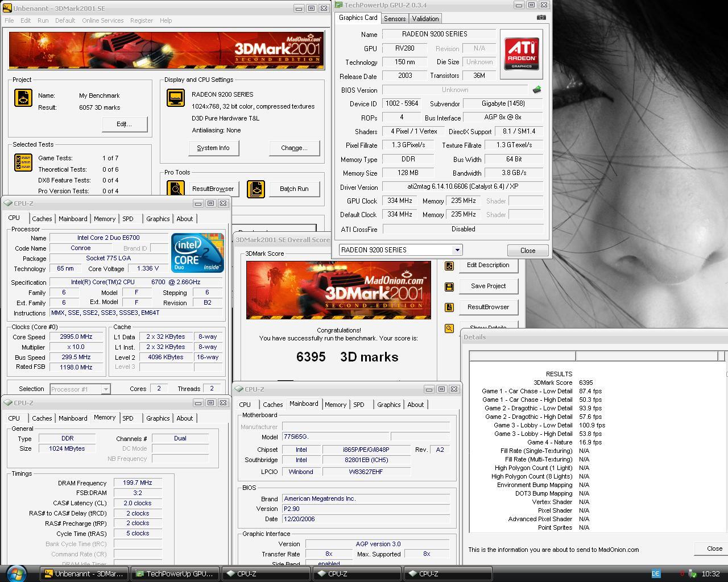The width and height of the screenshot is (728, 582).
Task: Click the Batch Run icon in Pro Tools
Action: point(256,189)
